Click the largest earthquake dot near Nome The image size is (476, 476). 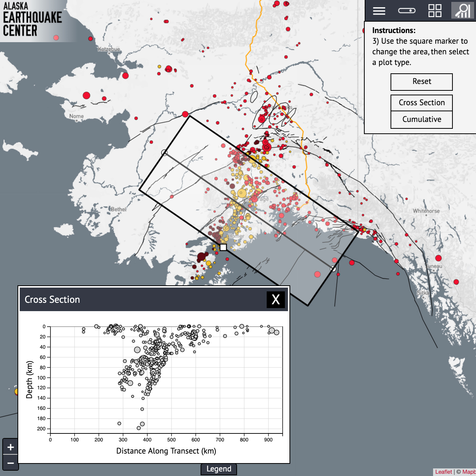[86, 95]
